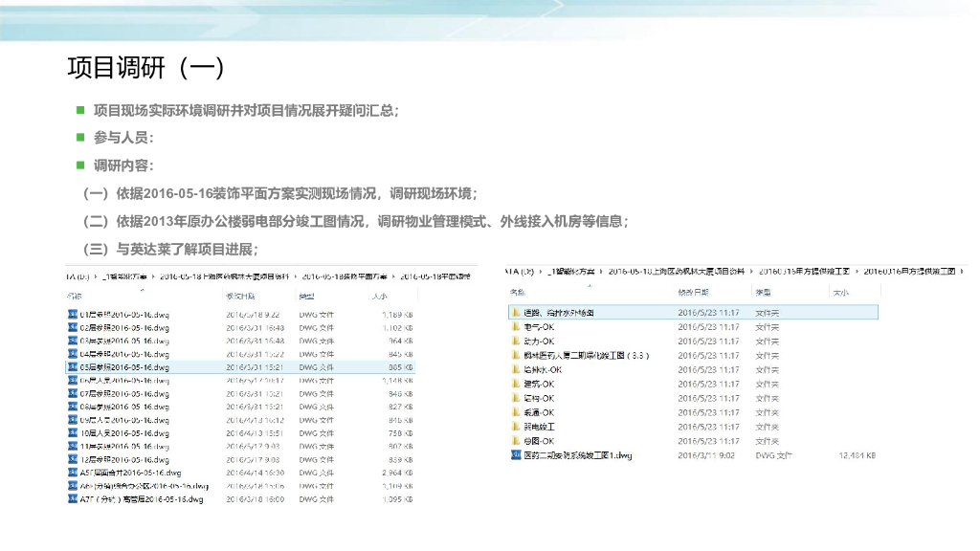This screenshot has height=551, width=980.
Task: Select the DWG icon of 医药二期安防系统竣工图1.dwg
Action: pos(515,454)
